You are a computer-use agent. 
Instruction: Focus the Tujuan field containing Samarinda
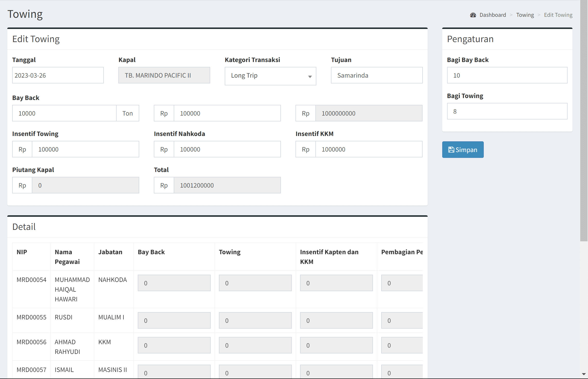(x=376, y=75)
